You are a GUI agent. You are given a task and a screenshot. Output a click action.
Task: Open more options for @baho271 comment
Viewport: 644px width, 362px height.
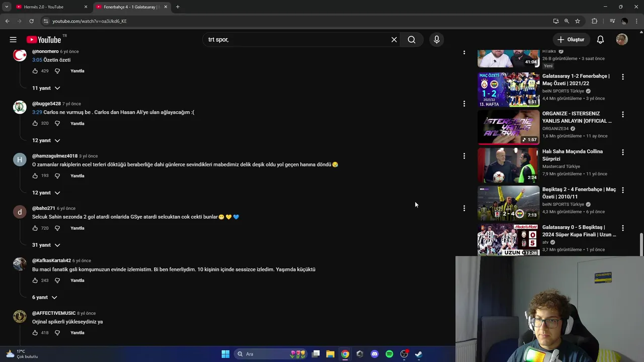(464, 208)
